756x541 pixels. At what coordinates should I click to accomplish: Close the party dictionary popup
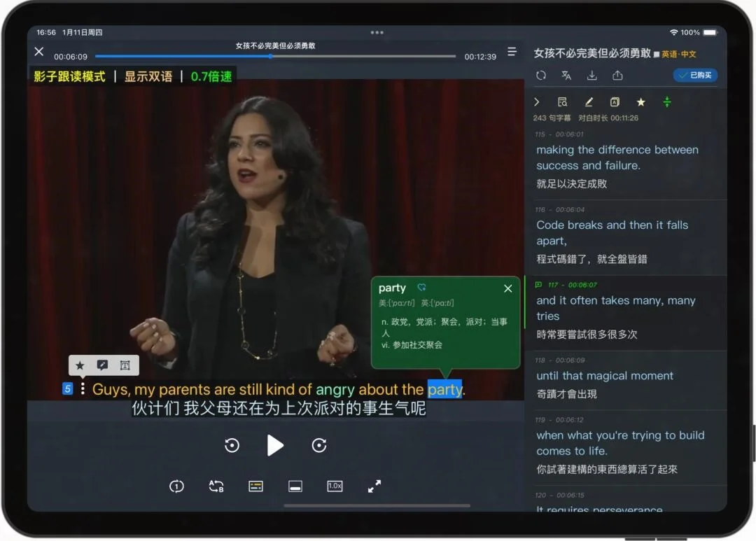tap(507, 288)
